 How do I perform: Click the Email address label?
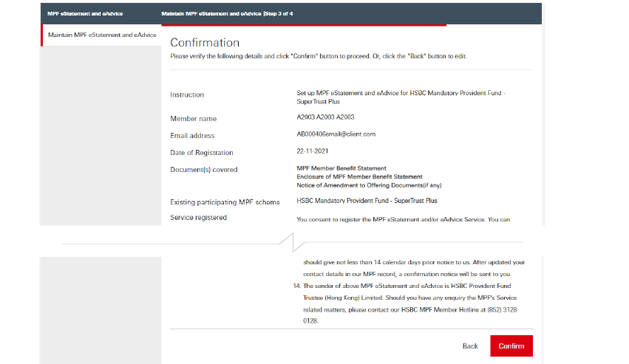(x=192, y=136)
